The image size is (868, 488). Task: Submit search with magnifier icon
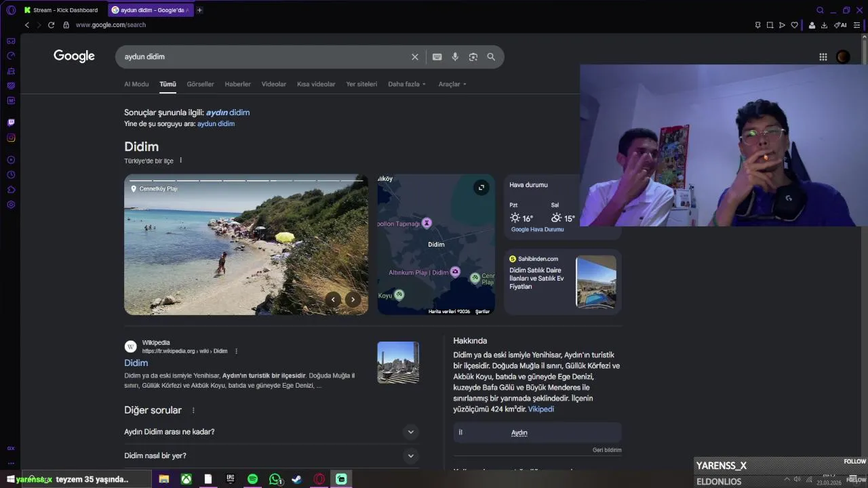(491, 57)
